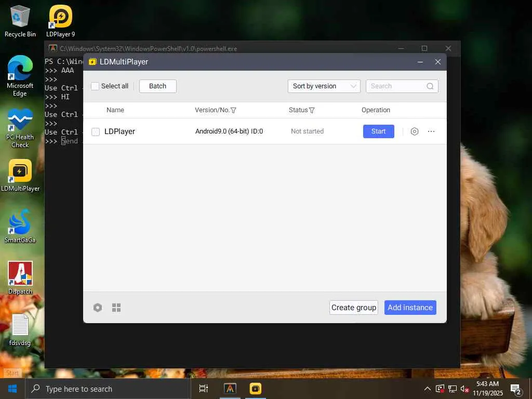Click LDPlayer instance name text
The image size is (532, 399).
pyautogui.click(x=120, y=131)
